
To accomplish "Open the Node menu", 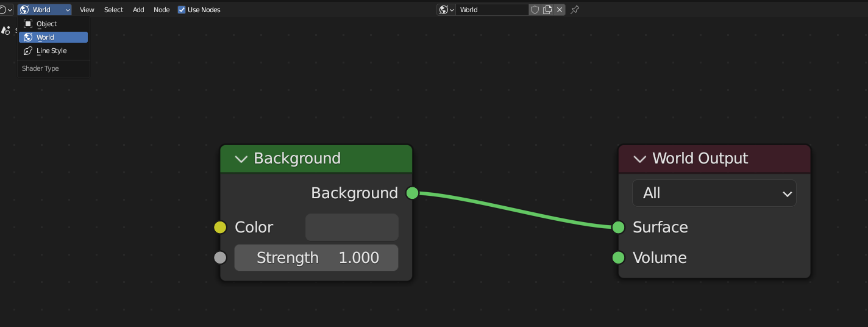I will coord(162,10).
